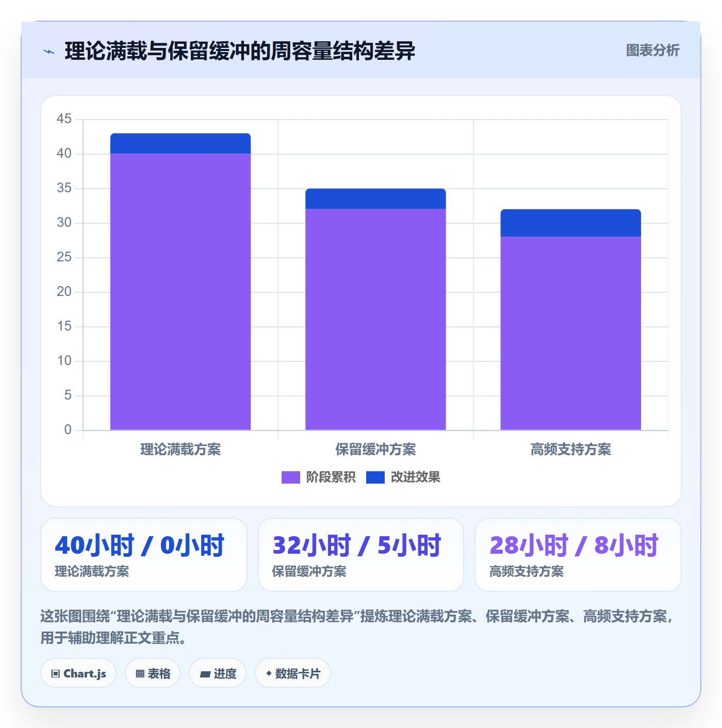Click the 图表分析 label in header
The height and width of the screenshot is (728, 722).
(652, 51)
